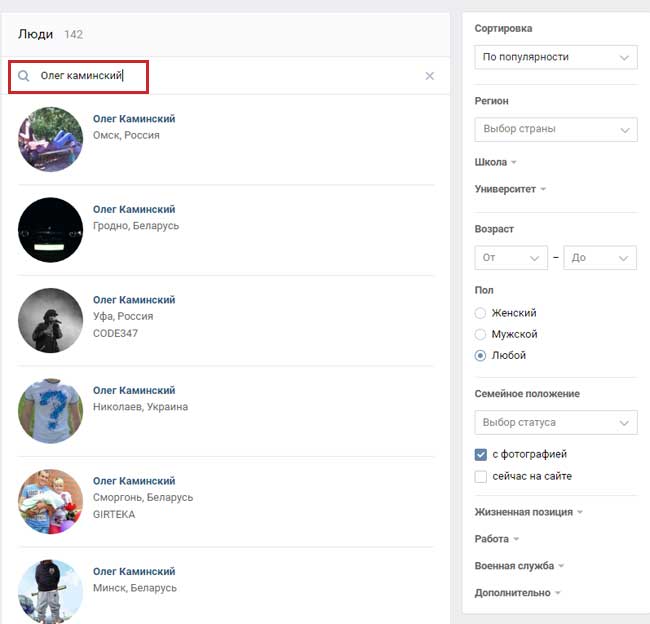Enable the 'сейчас на сайте' checkbox
The height and width of the screenshot is (624, 650).
coord(481,476)
